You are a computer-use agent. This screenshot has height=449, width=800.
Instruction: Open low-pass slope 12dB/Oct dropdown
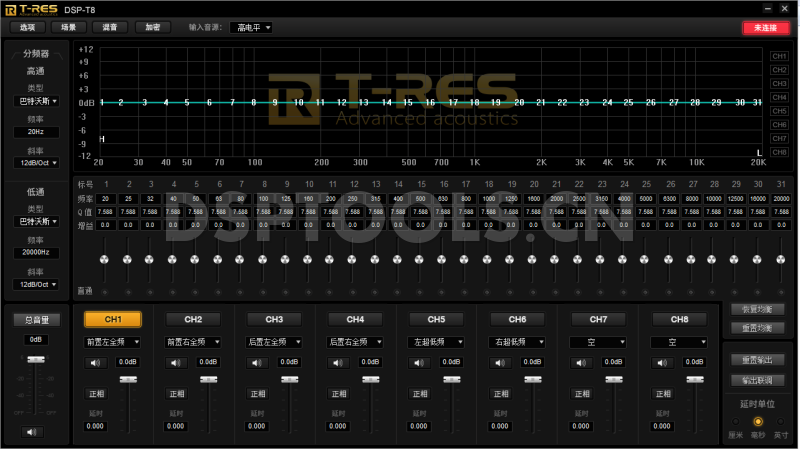(x=36, y=285)
